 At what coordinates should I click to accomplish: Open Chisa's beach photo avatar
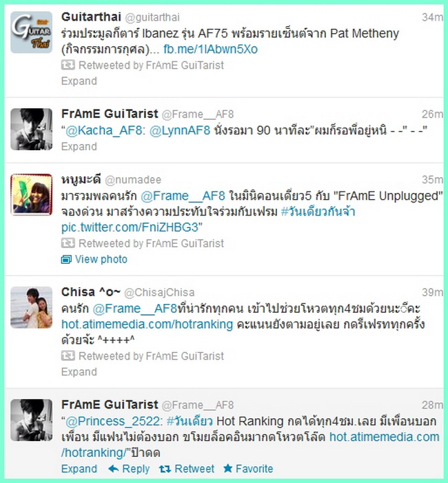[32, 307]
